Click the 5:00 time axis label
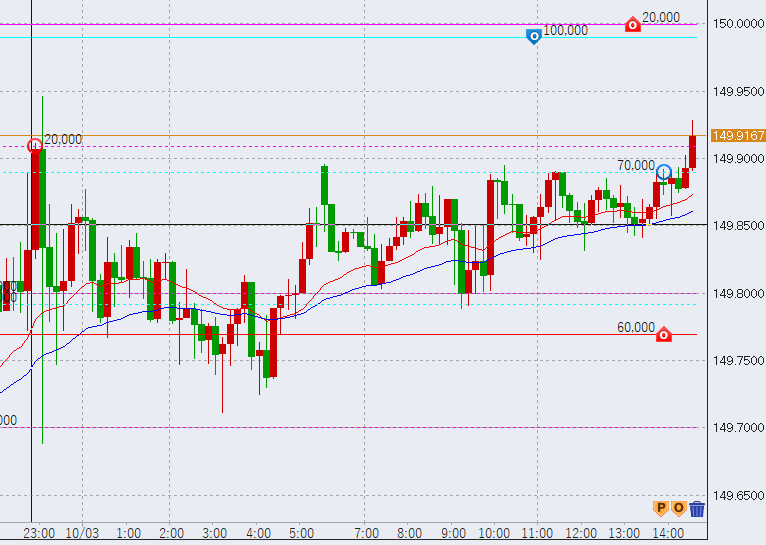The height and width of the screenshot is (545, 766). (x=301, y=533)
